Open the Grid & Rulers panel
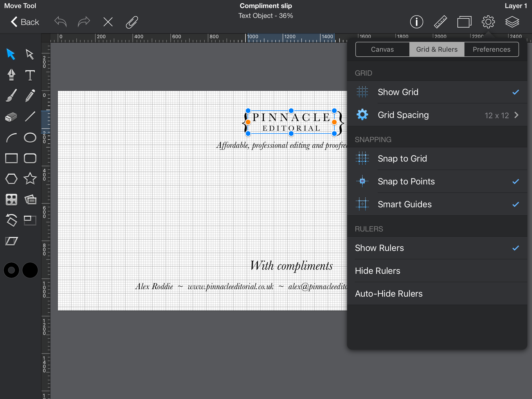Screen dimensions: 532x399 (437, 49)
